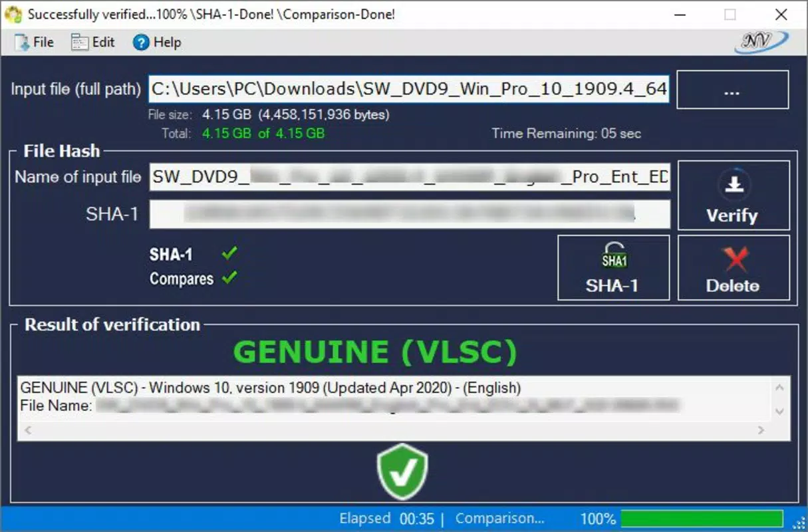Click the SHA-1 compute button
This screenshot has height=532, width=808.
click(x=613, y=267)
